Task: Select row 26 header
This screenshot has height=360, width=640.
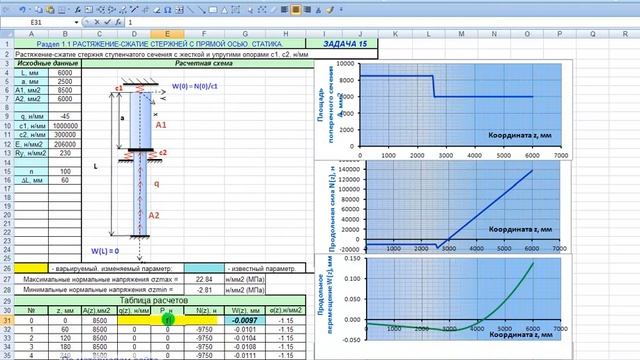Action: pyautogui.click(x=7, y=269)
